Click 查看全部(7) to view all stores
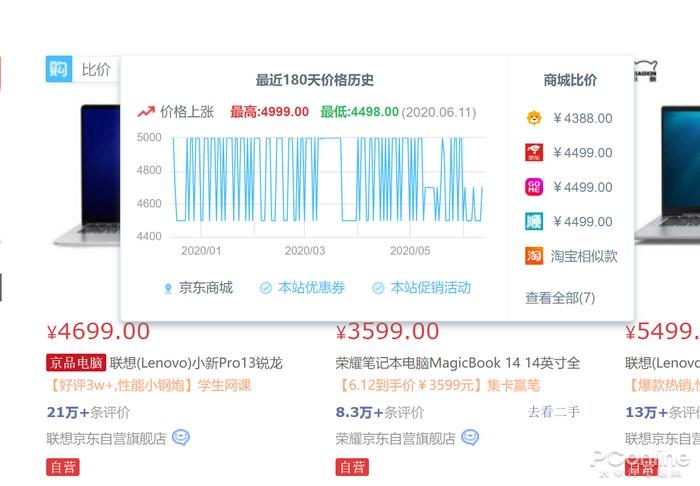Image resolution: width=700 pixels, height=486 pixels. (560, 298)
